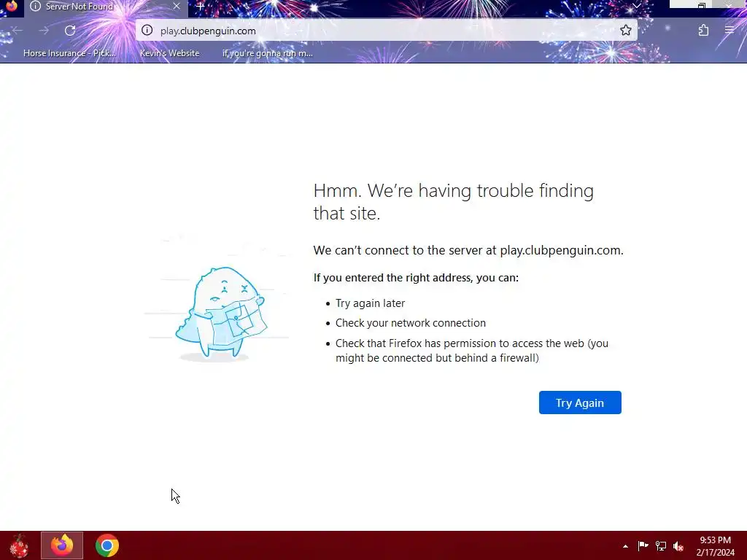The height and width of the screenshot is (560, 747).
Task: Show hidden system tray icons arrow
Action: (625, 546)
